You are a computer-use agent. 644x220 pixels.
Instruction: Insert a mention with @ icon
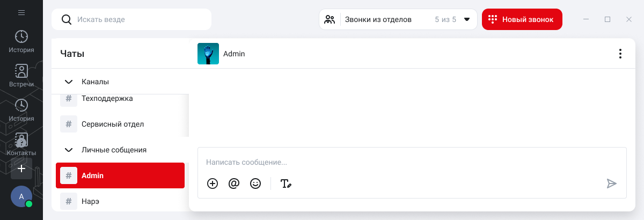233,184
